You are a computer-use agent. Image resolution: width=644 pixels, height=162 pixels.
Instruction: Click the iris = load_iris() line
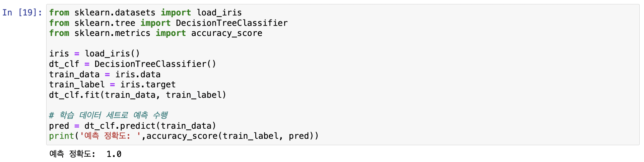[x=94, y=53]
